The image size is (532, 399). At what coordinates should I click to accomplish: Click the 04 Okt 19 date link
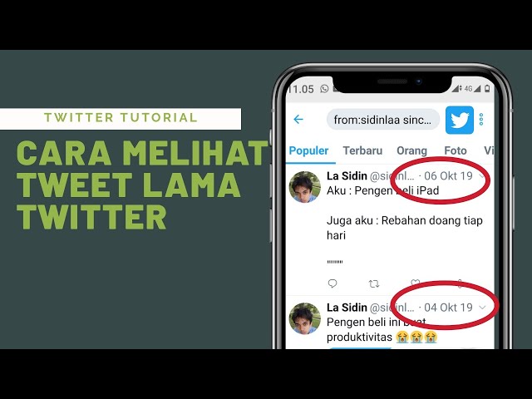pyautogui.click(x=448, y=308)
